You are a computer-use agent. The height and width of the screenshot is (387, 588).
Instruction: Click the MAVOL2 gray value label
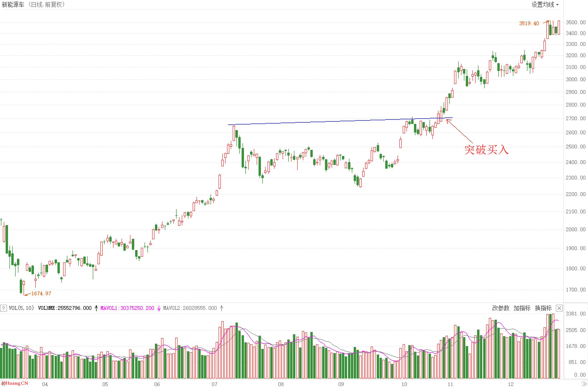click(190, 308)
